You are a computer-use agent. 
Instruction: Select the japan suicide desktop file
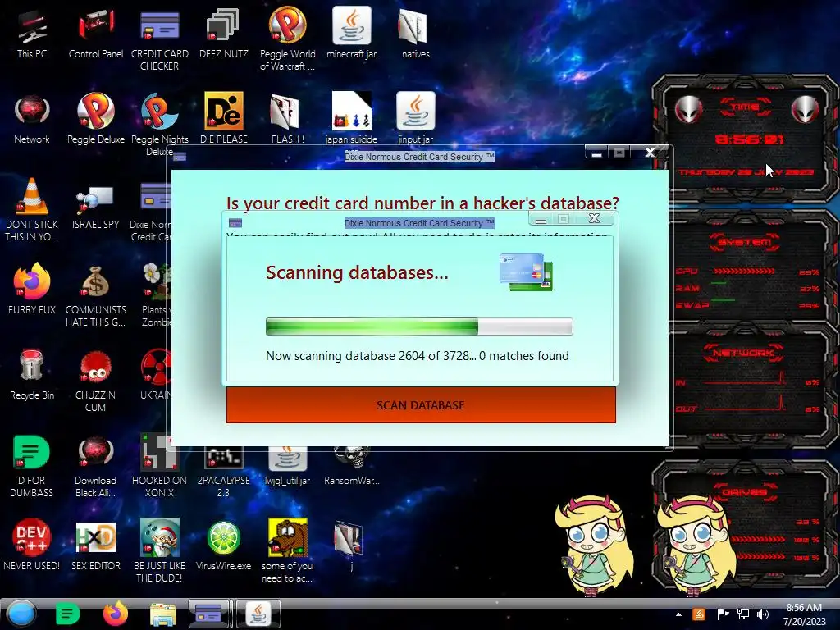(x=351, y=118)
